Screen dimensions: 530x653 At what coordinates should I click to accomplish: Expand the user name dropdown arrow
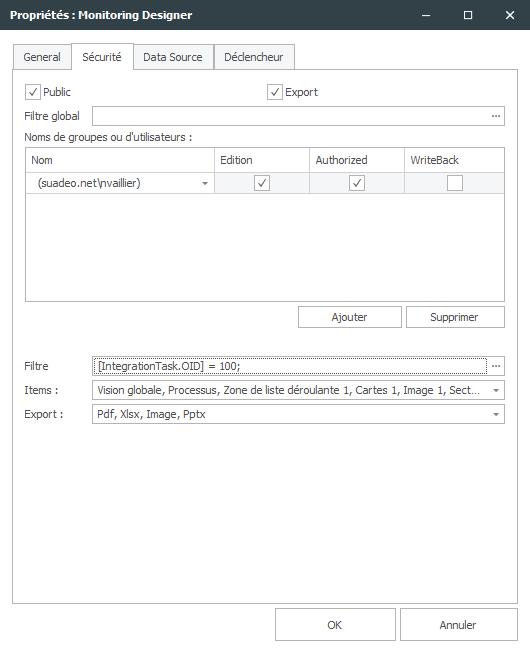point(205,183)
